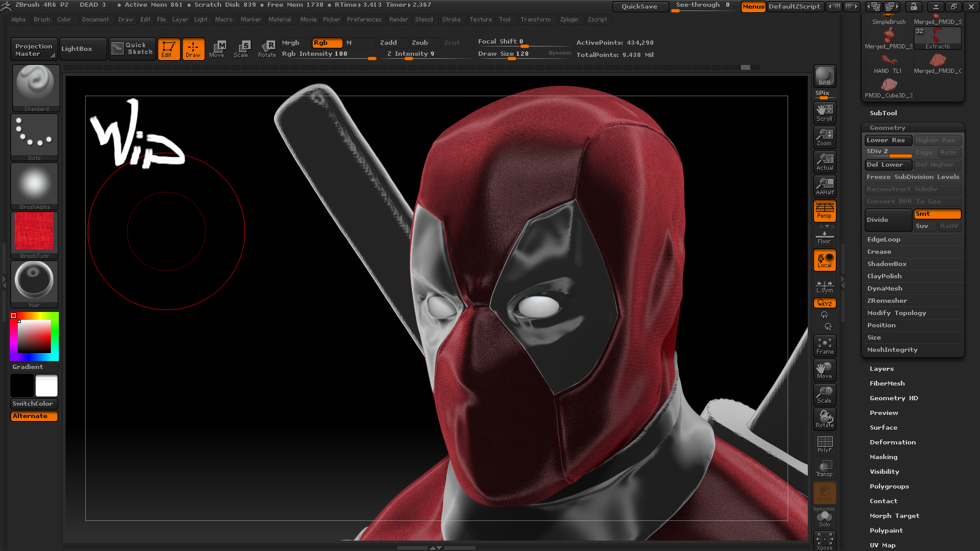The height and width of the screenshot is (551, 980).
Task: Enable Mrgb material and color mode
Action: [296, 43]
